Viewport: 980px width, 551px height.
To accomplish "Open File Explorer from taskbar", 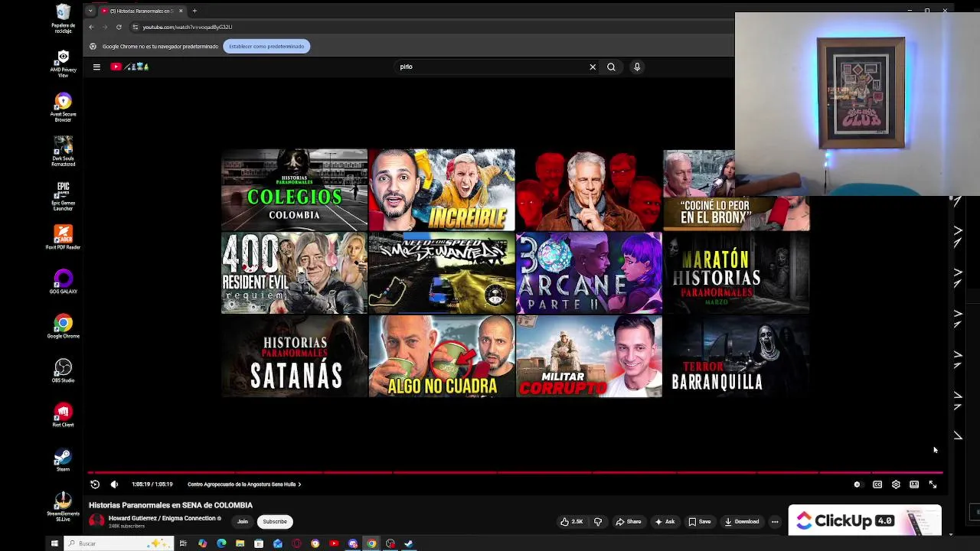I will 240,543.
